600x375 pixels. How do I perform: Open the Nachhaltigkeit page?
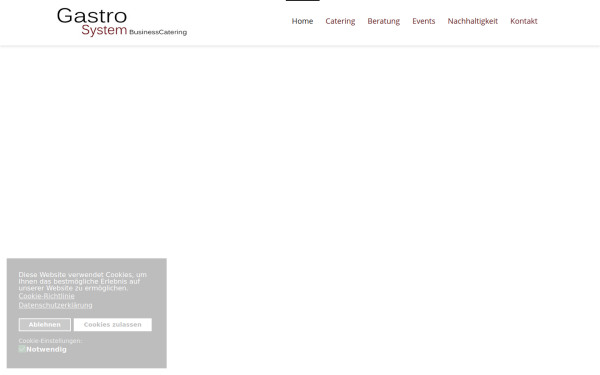pyautogui.click(x=473, y=21)
